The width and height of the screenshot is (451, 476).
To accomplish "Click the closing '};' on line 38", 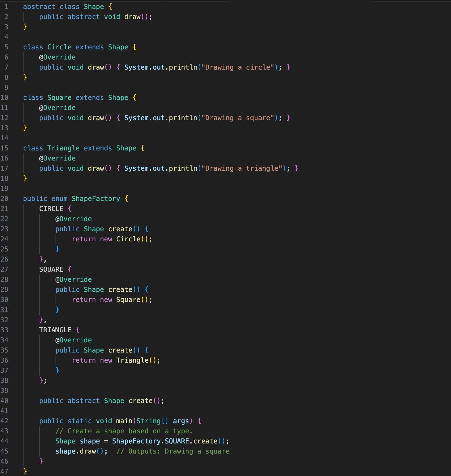I will tap(43, 381).
